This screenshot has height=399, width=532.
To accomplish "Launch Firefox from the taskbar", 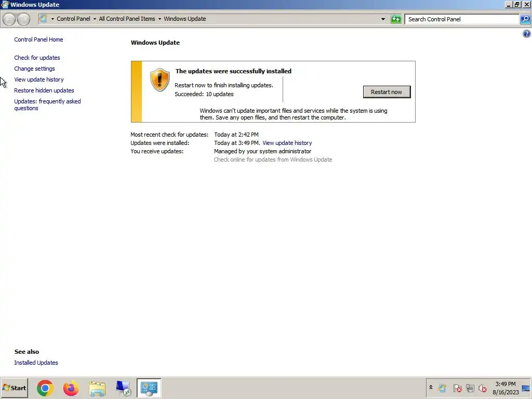I will [71, 388].
